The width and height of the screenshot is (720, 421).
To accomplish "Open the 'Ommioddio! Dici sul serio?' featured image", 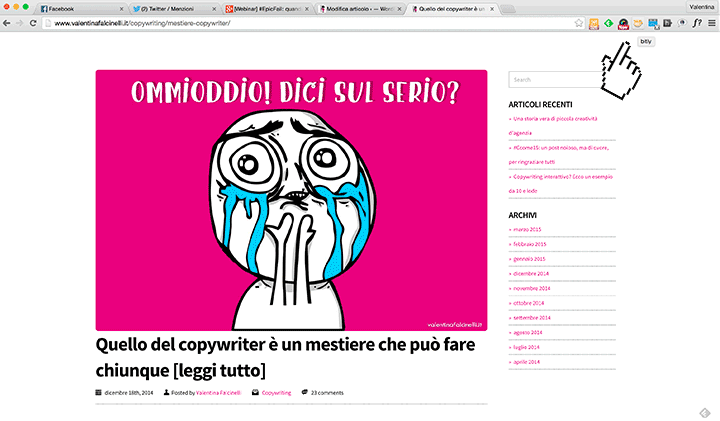I will tap(291, 200).
